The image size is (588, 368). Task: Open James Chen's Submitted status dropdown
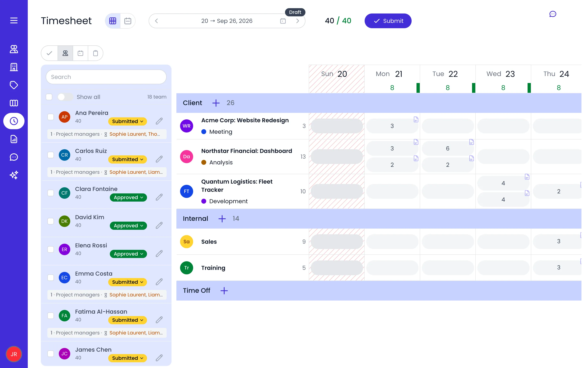[x=128, y=358]
